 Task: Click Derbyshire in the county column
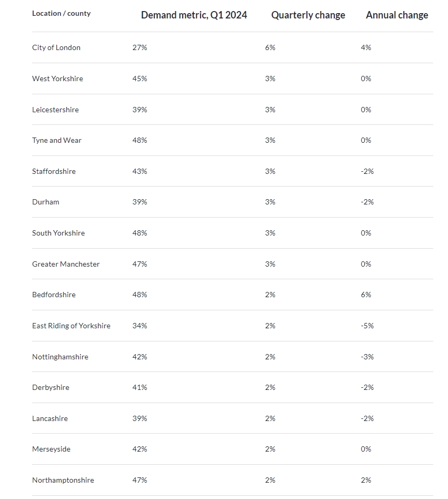coord(51,387)
